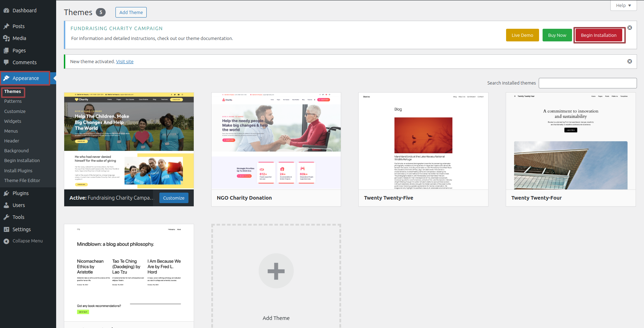
Task: Expand the Help dropdown tab
Action: click(624, 6)
